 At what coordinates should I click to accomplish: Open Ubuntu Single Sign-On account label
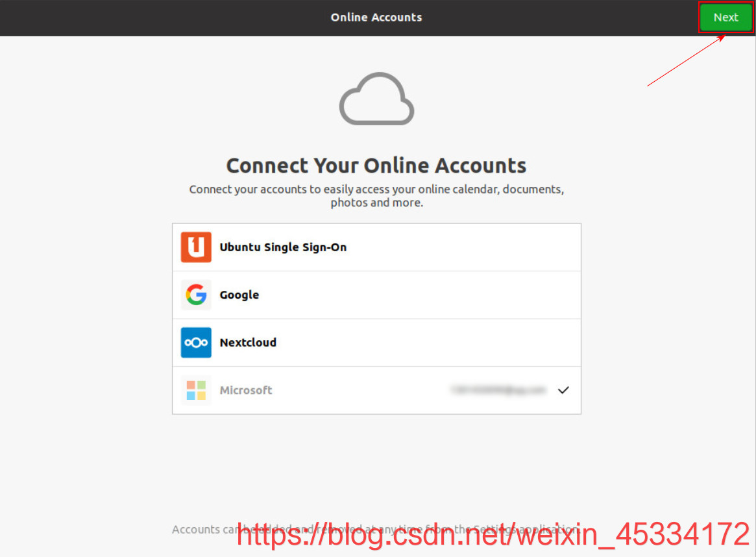(x=283, y=247)
